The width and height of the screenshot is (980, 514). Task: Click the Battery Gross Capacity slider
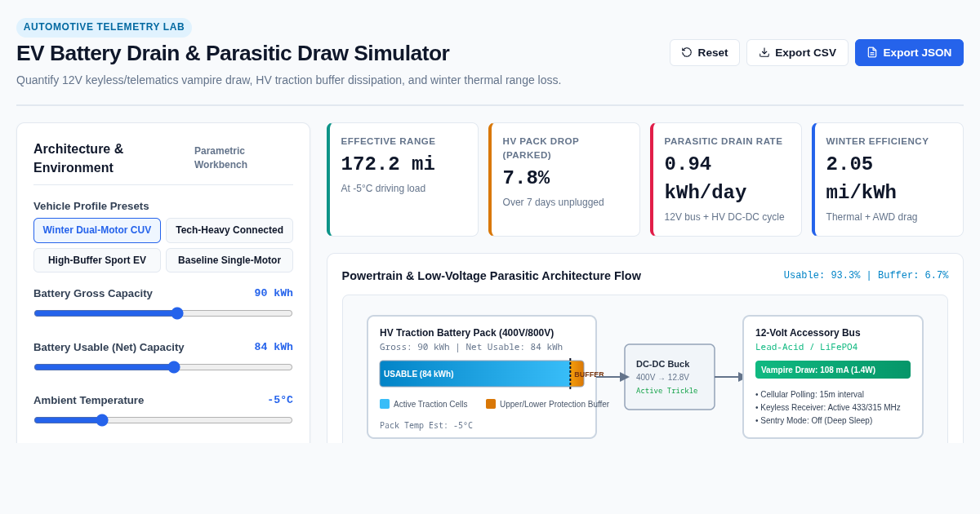pos(163,313)
